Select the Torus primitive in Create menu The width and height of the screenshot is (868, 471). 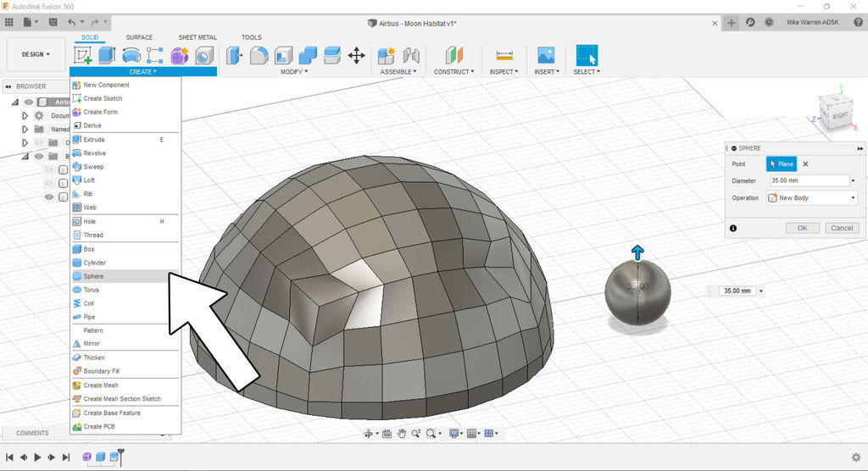(91, 290)
